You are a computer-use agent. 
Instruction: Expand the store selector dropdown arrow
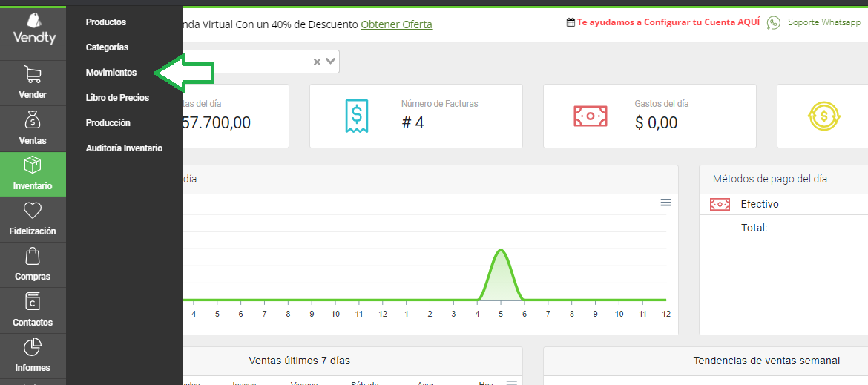330,62
